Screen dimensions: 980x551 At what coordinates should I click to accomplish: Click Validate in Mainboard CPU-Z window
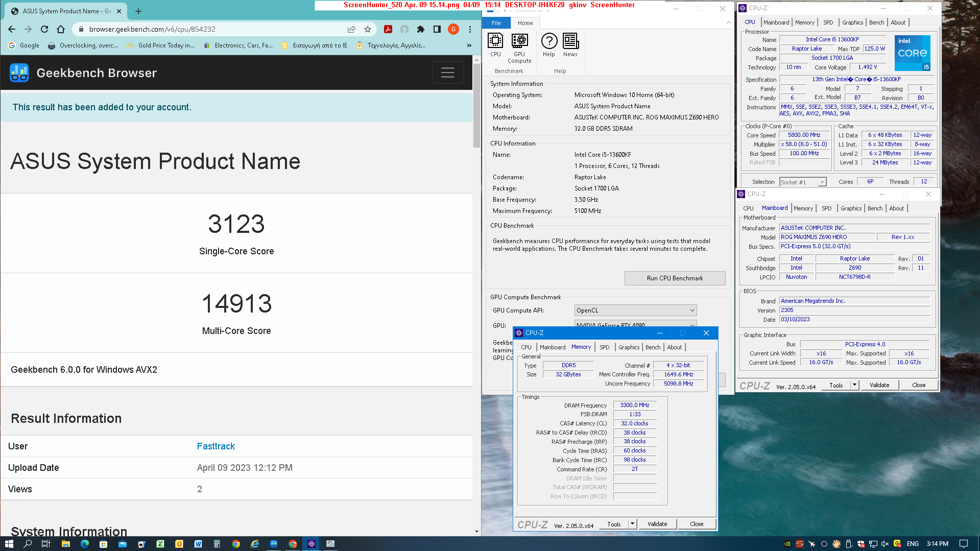click(x=879, y=385)
